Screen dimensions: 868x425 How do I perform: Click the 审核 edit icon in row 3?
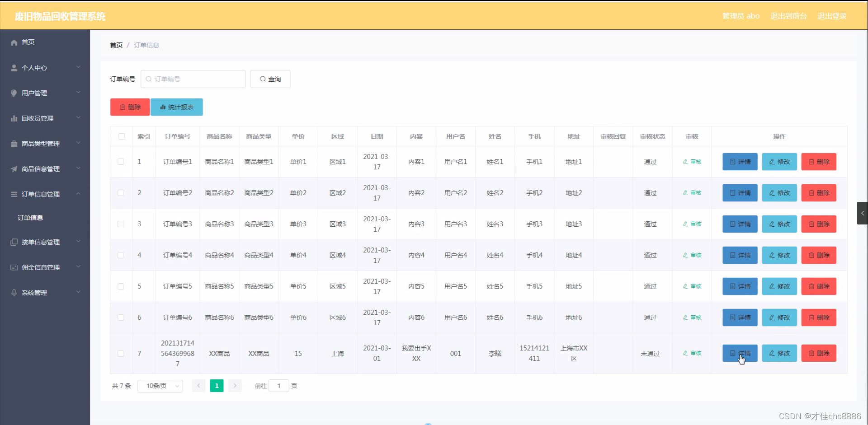click(x=685, y=224)
